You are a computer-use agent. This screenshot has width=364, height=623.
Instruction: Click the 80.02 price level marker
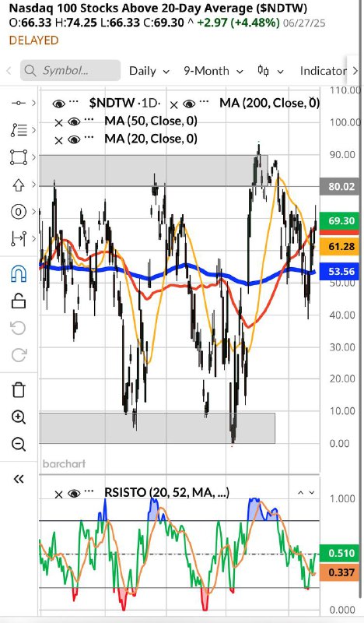point(341,187)
